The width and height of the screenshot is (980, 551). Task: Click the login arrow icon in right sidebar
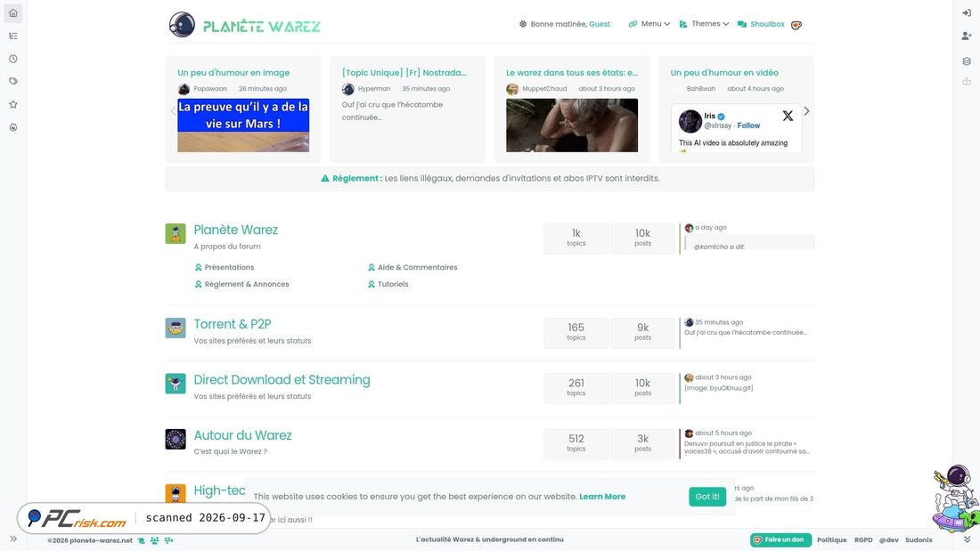tap(967, 13)
